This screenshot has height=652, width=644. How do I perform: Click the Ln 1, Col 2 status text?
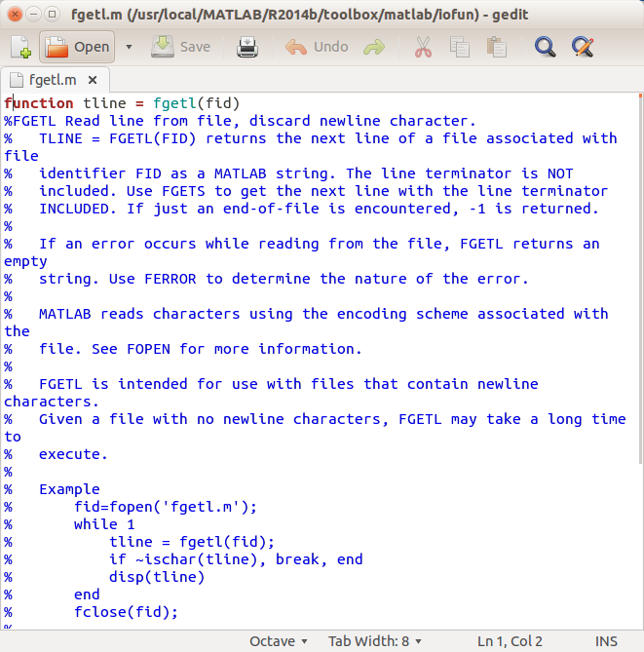[510, 641]
